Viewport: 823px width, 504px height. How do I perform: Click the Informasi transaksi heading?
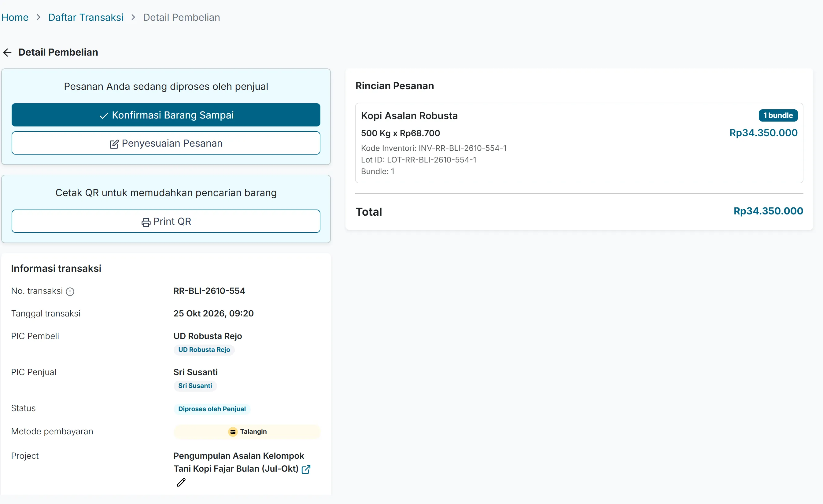[56, 269]
